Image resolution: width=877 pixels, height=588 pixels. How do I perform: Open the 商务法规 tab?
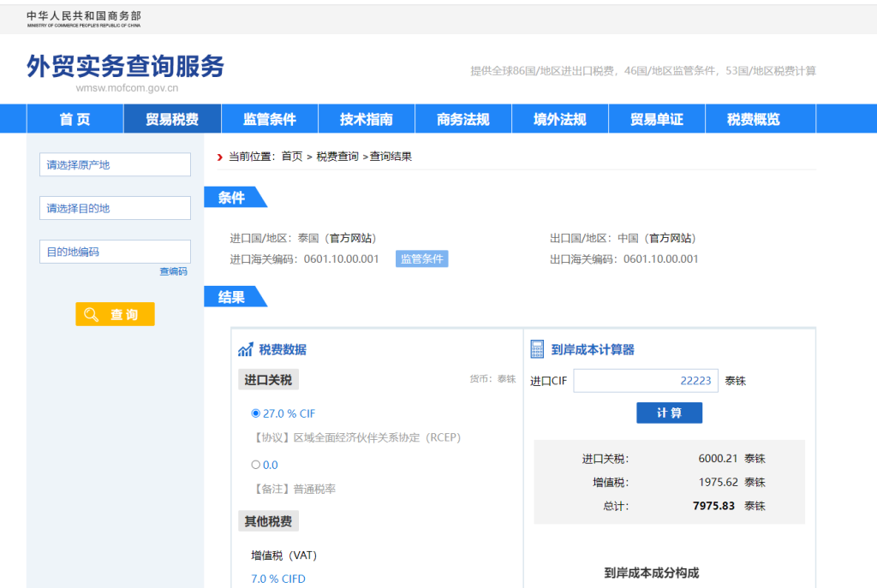pos(463,119)
